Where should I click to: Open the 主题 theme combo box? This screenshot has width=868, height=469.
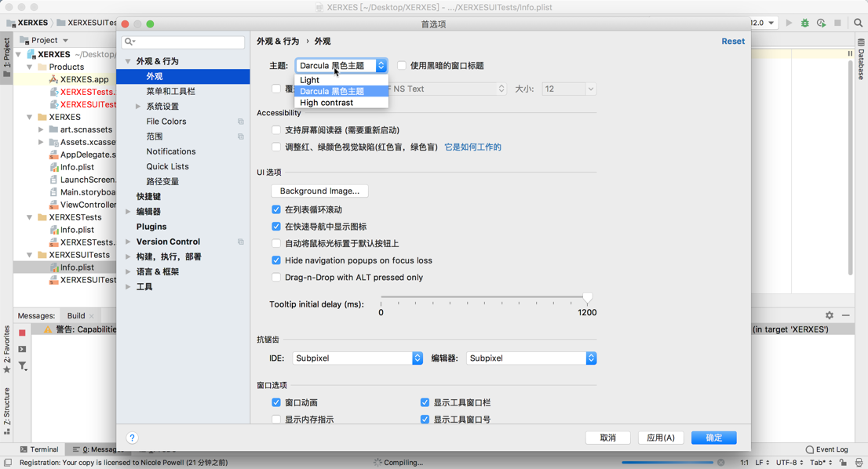(x=341, y=65)
